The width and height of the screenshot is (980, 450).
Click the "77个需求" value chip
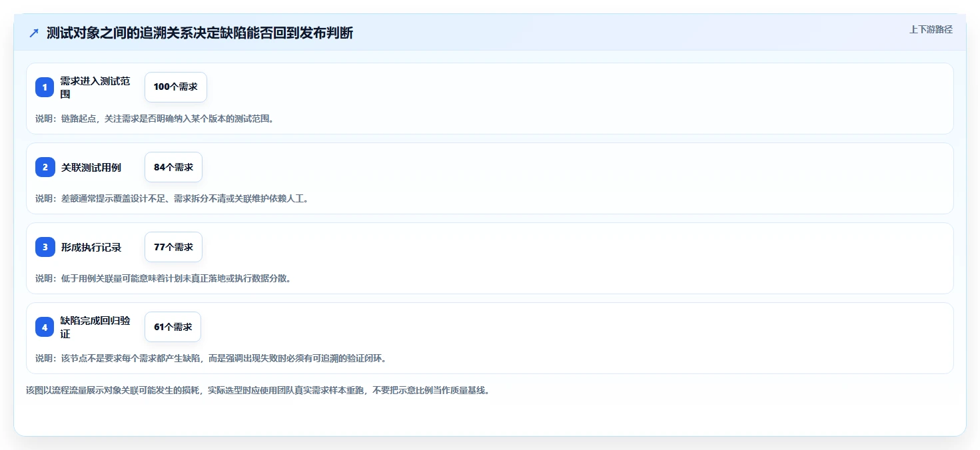click(173, 247)
